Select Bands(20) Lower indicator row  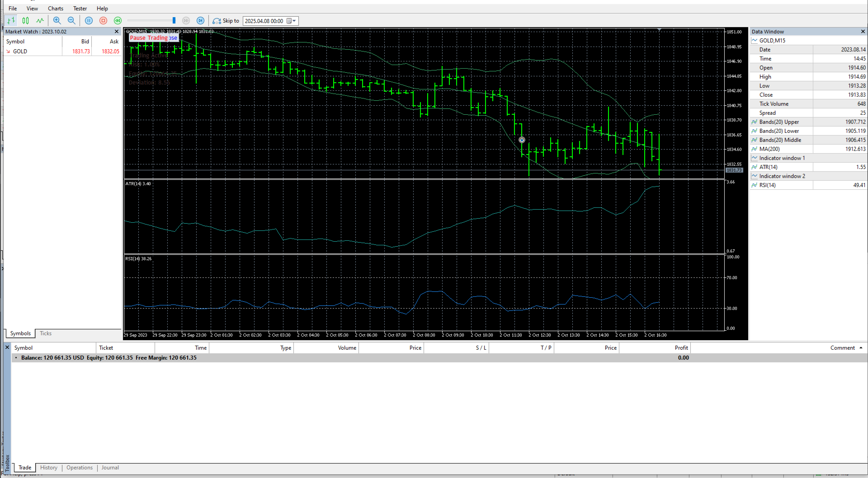click(808, 131)
